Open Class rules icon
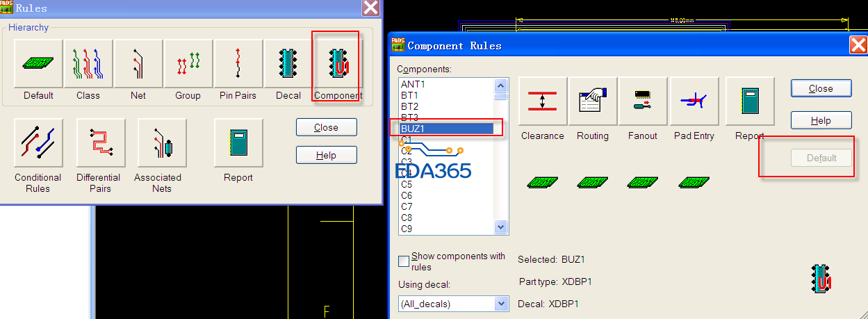868x319 pixels. [x=88, y=63]
